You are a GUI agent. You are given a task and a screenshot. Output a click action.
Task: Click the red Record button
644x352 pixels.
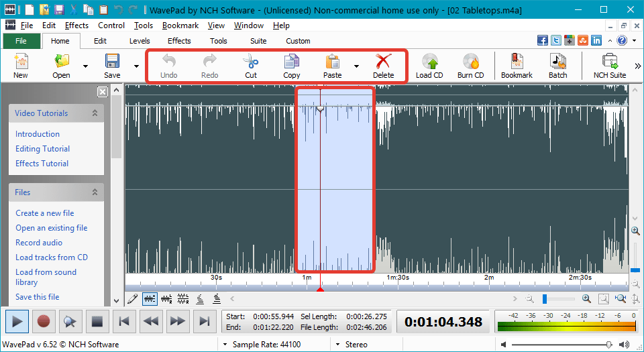(44, 321)
